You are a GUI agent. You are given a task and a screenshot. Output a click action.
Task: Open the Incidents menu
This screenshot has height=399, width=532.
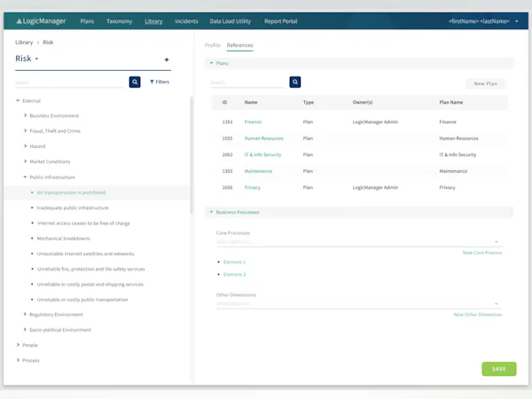(186, 21)
